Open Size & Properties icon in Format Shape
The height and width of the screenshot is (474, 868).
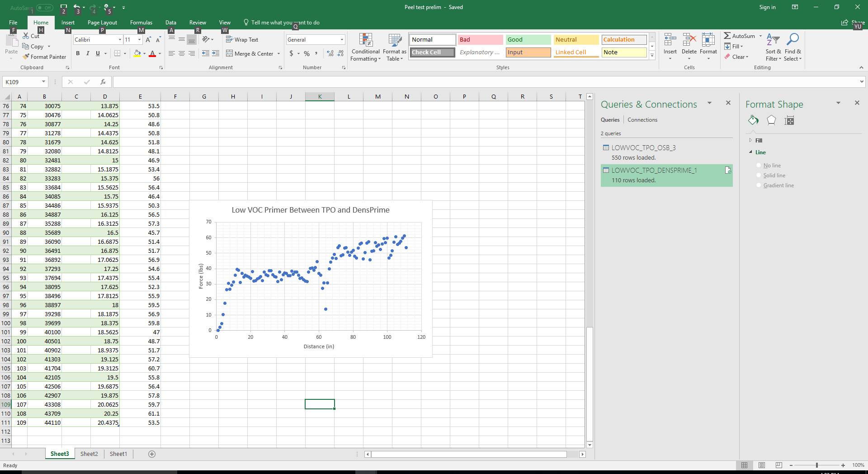[x=789, y=120]
